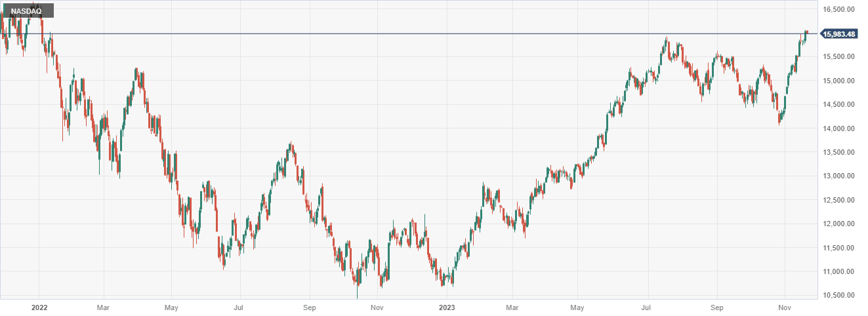
Task: Click the 14,500.00 price axis label
Action: 840,105
